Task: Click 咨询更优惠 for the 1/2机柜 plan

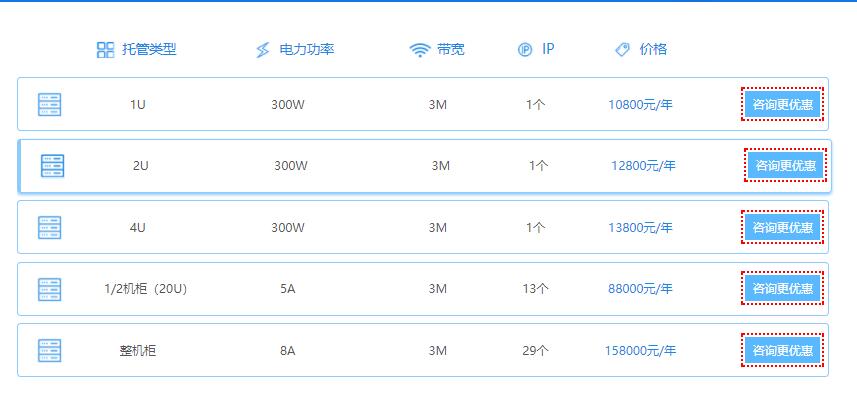Action: click(x=782, y=289)
